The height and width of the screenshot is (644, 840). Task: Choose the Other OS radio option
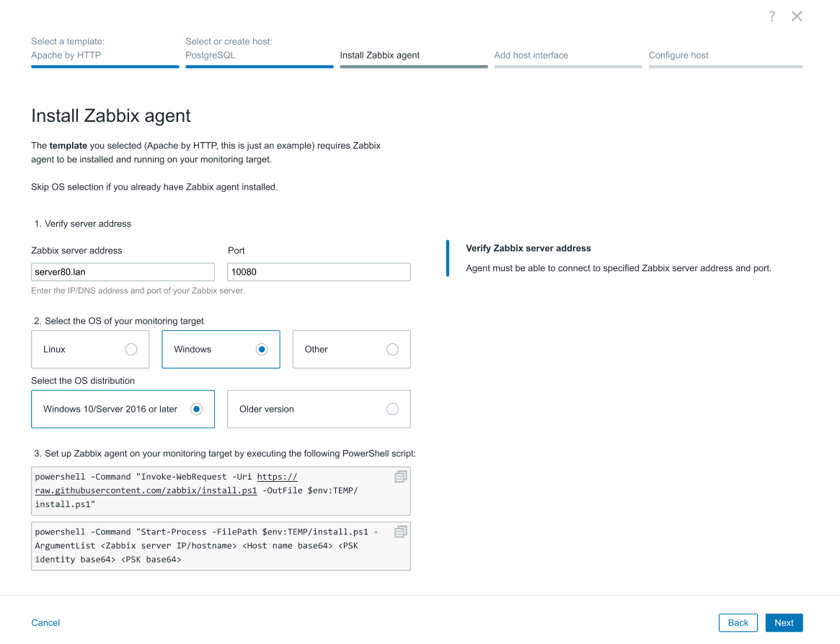[351, 349]
